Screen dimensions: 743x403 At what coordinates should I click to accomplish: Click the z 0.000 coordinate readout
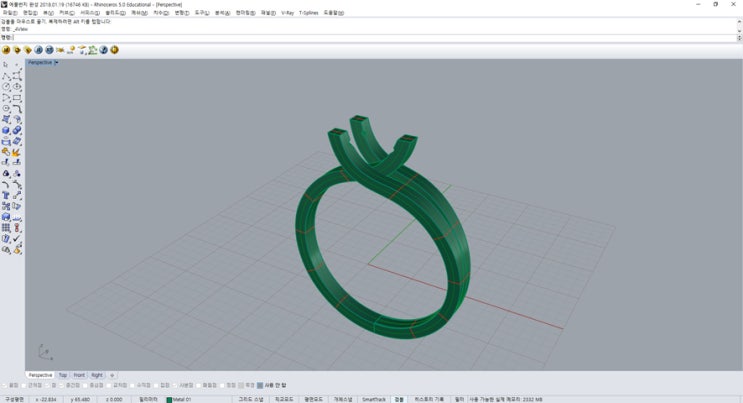114,400
